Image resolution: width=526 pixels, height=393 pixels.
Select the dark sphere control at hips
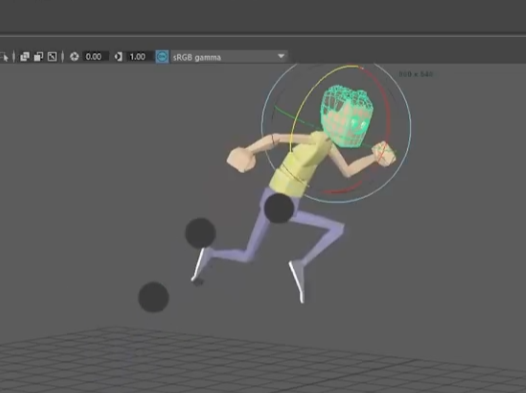279,208
